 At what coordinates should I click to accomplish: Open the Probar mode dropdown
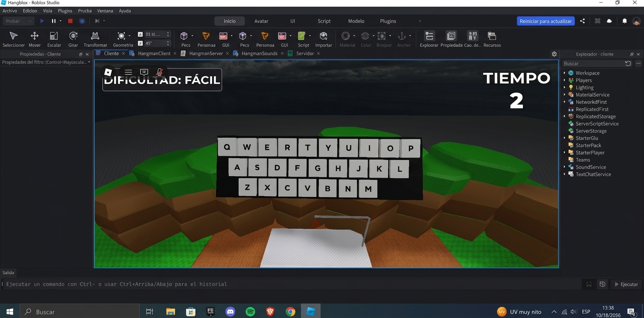18,21
